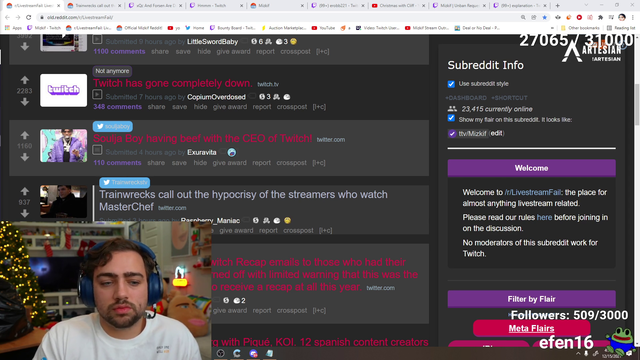Downvote the 'Twitch has gone completely down' post

point(24,102)
